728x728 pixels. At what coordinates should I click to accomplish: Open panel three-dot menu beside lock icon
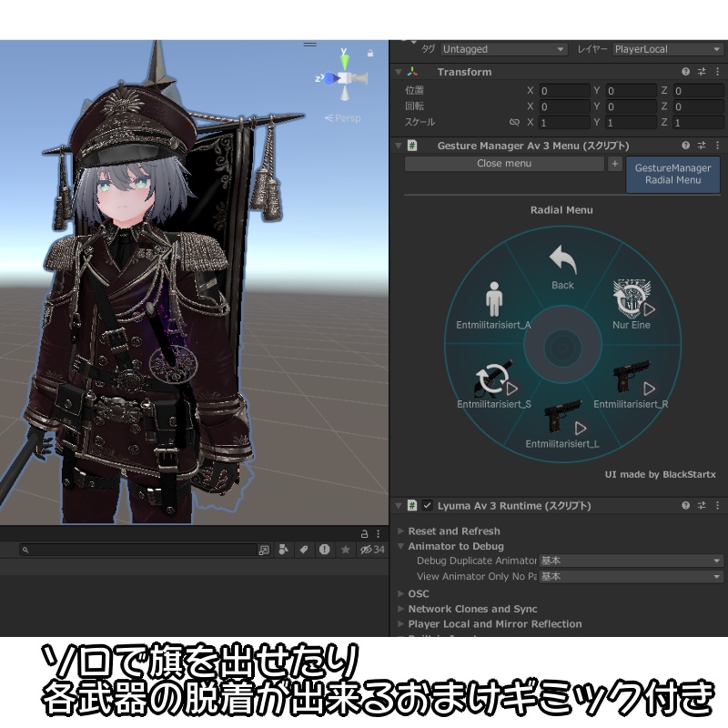(x=378, y=533)
